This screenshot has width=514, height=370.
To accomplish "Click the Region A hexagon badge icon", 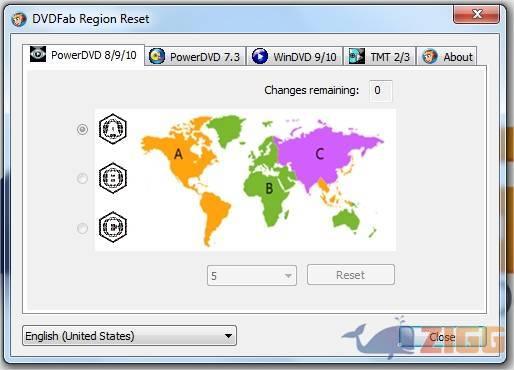I will 113,129.
